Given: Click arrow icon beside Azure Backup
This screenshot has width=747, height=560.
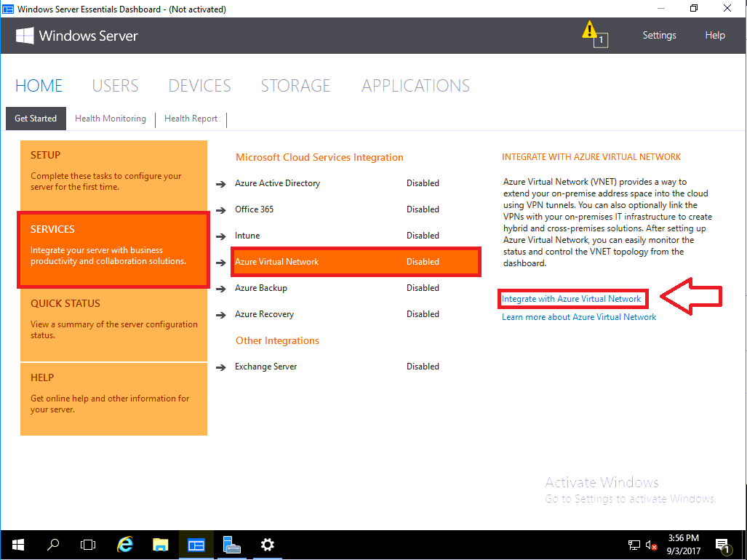Looking at the screenshot, I should [x=220, y=289].
